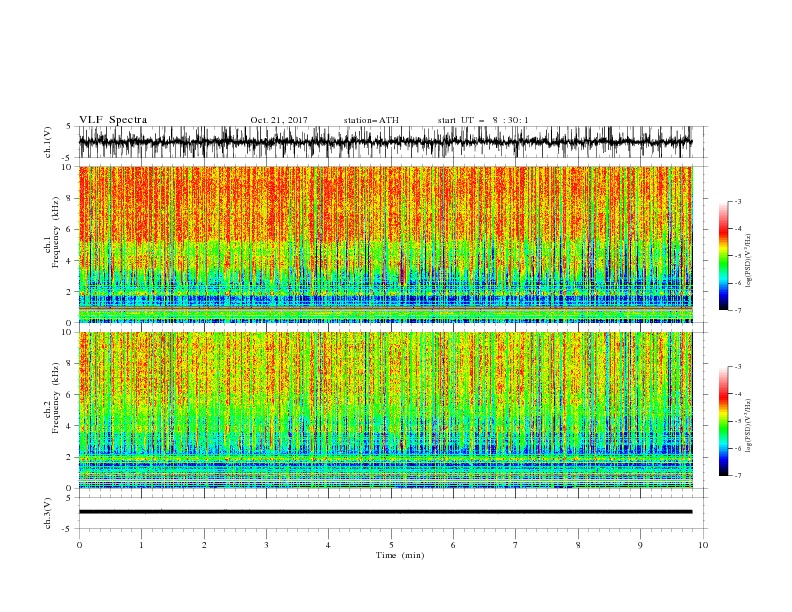Click the ch.1 PSD color scale bar

(723, 256)
